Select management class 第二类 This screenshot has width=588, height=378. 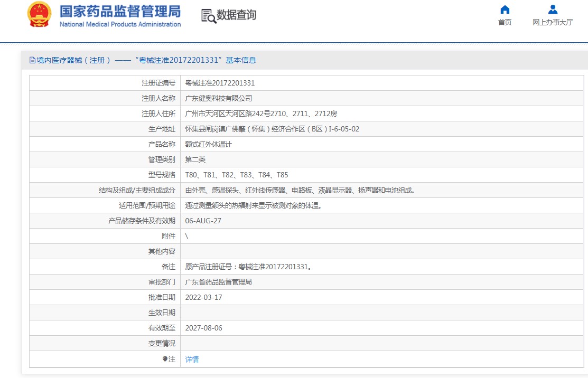(x=195, y=159)
